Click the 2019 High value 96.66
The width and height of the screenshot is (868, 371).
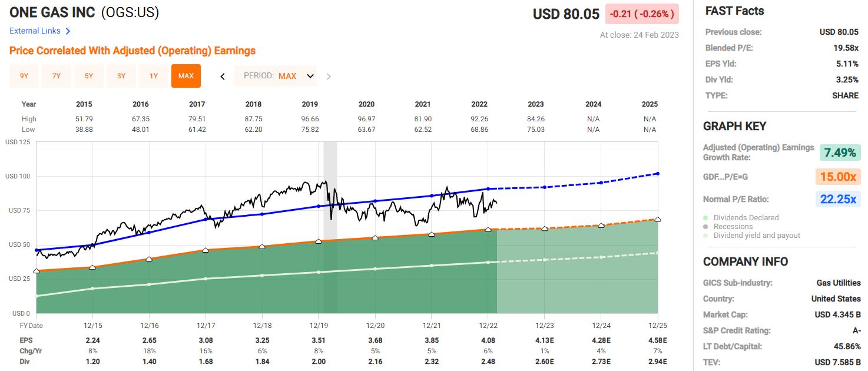[310, 119]
